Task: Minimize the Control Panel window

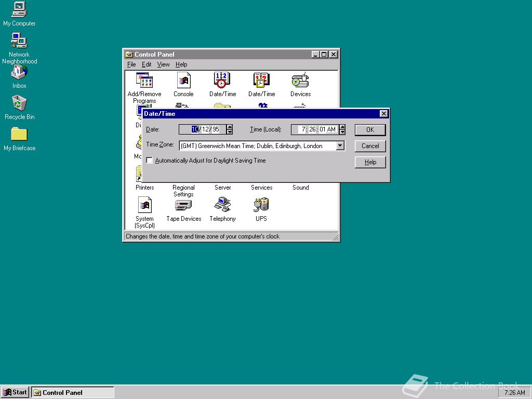Action: [x=315, y=54]
